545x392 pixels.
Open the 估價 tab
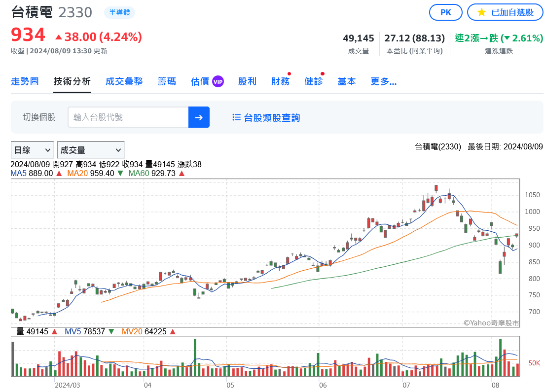(x=200, y=82)
